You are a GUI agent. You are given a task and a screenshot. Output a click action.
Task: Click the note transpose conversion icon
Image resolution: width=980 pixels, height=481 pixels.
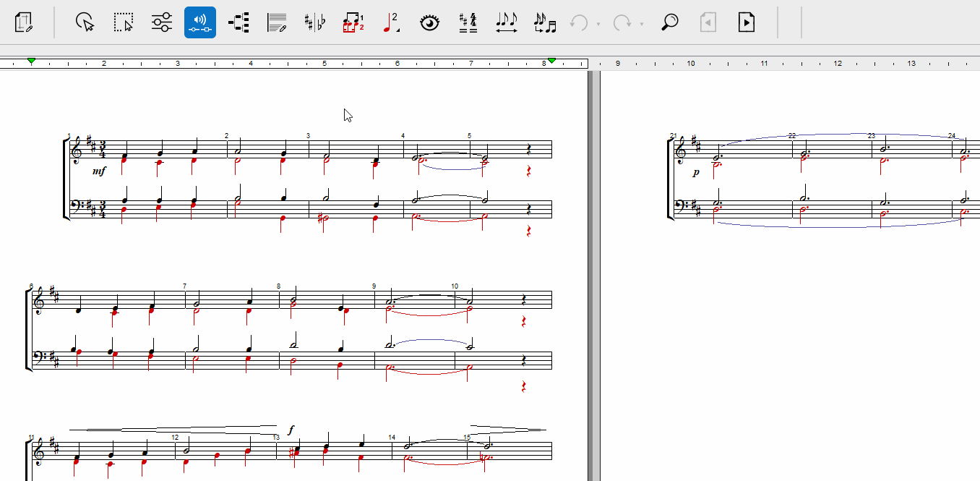[545, 22]
